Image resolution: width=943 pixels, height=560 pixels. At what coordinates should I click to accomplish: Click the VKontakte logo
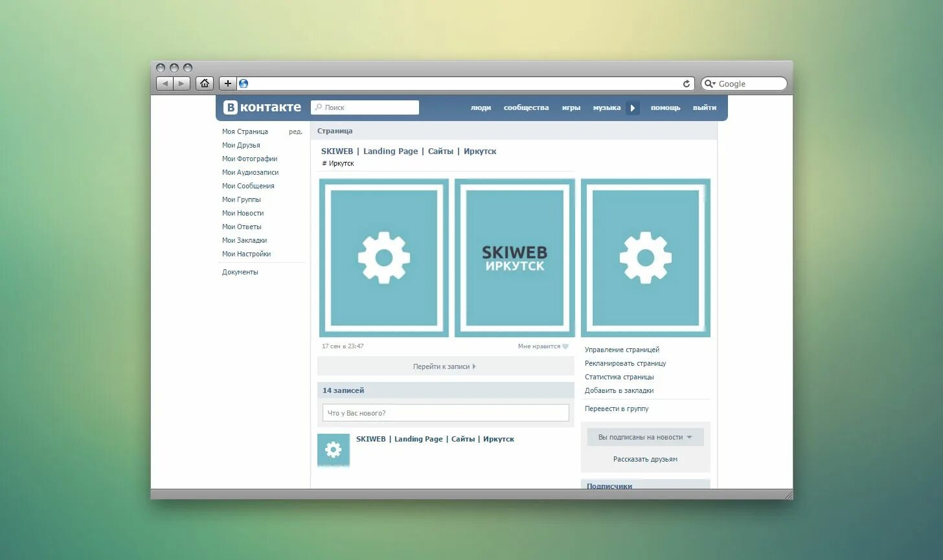(262, 107)
